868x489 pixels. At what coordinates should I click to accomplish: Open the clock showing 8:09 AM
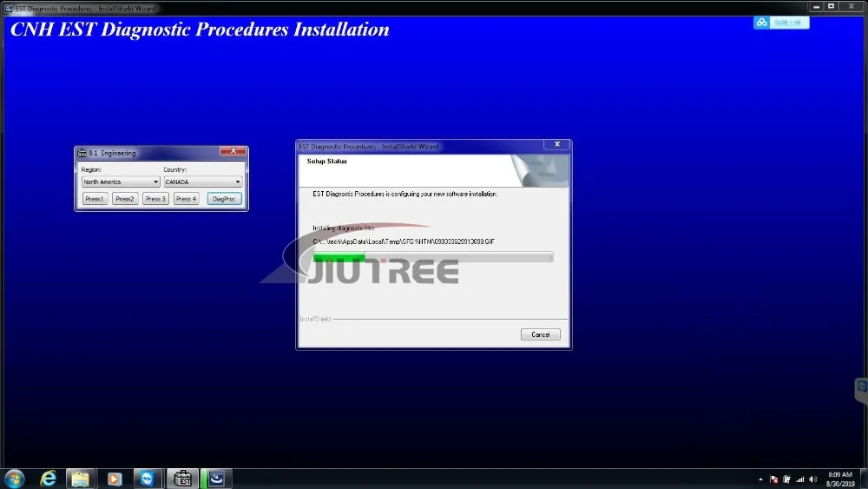pyautogui.click(x=840, y=479)
